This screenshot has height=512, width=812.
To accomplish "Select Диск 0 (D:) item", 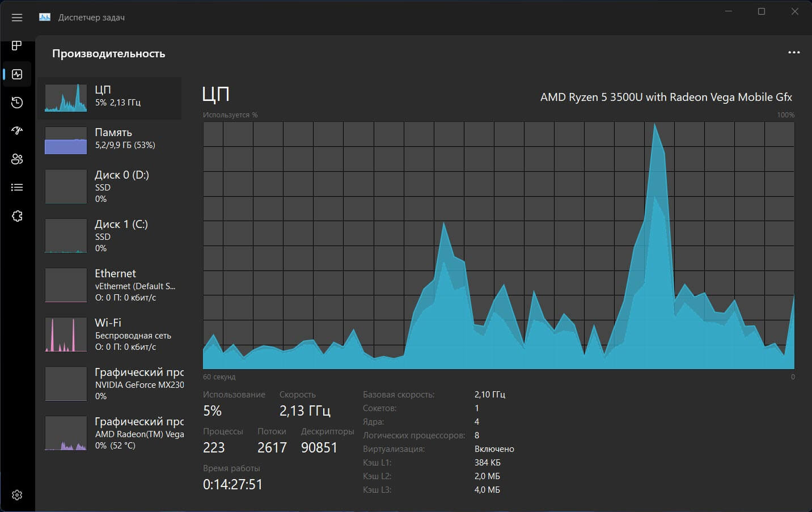I will [110, 186].
